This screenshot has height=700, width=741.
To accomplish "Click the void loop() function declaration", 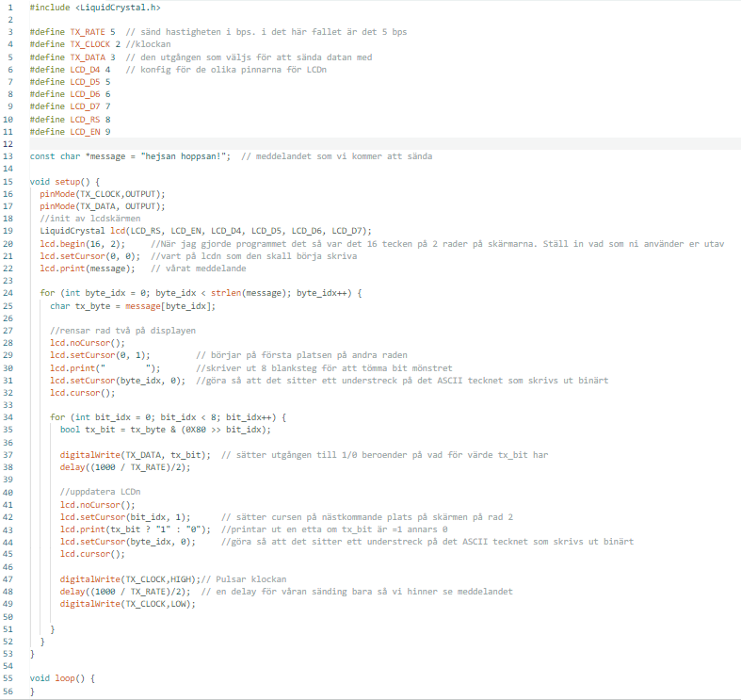I will pyautogui.click(x=62, y=678).
